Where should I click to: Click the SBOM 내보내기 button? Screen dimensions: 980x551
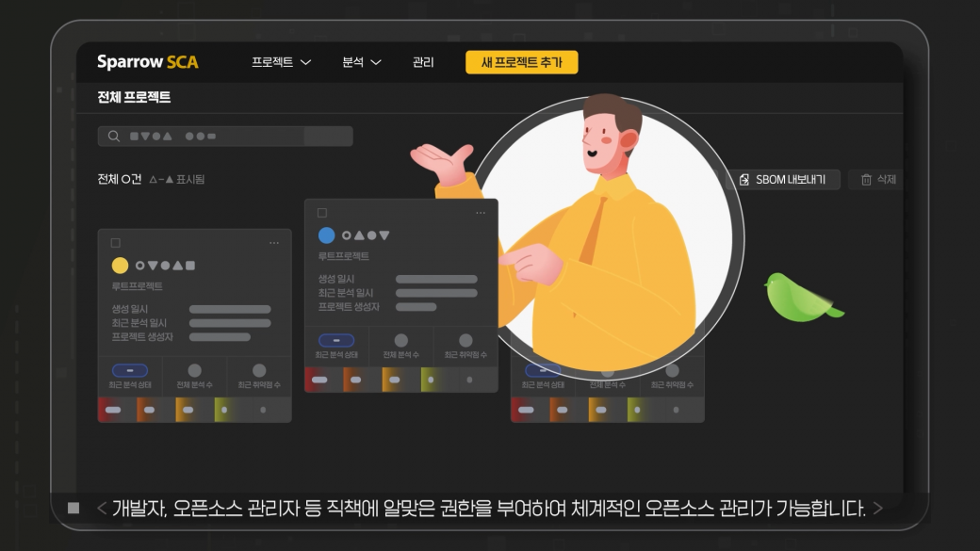click(x=782, y=179)
